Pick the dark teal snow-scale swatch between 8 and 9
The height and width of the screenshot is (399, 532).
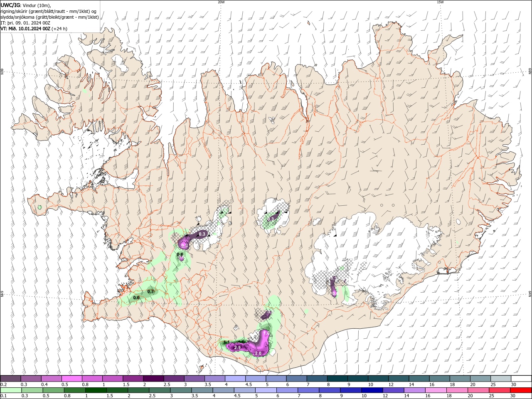(x=337, y=379)
